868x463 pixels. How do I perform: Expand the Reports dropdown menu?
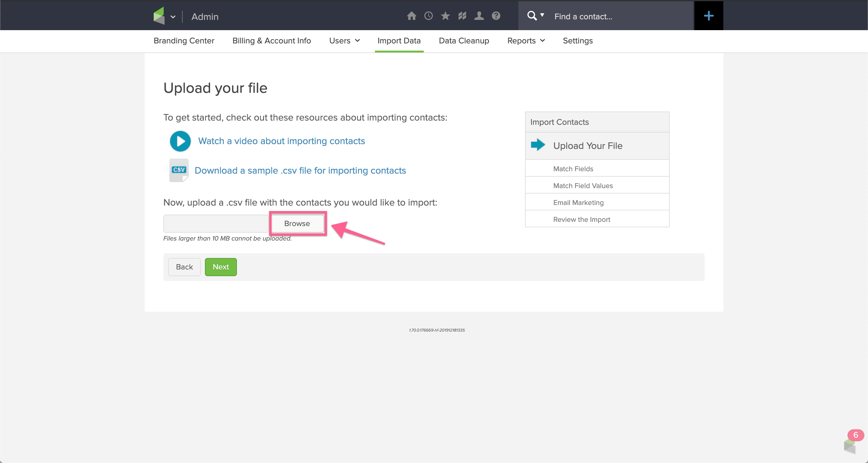pyautogui.click(x=526, y=41)
